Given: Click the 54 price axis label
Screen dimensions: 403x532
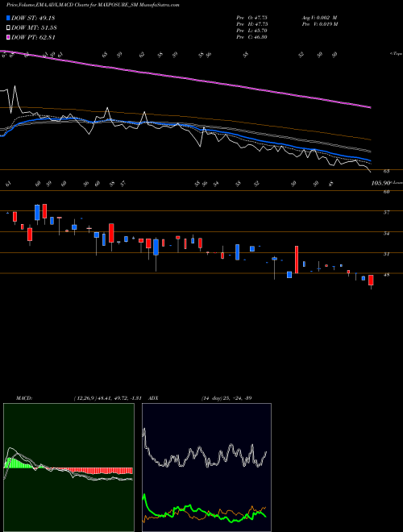Looking at the screenshot, I should [x=386, y=234].
